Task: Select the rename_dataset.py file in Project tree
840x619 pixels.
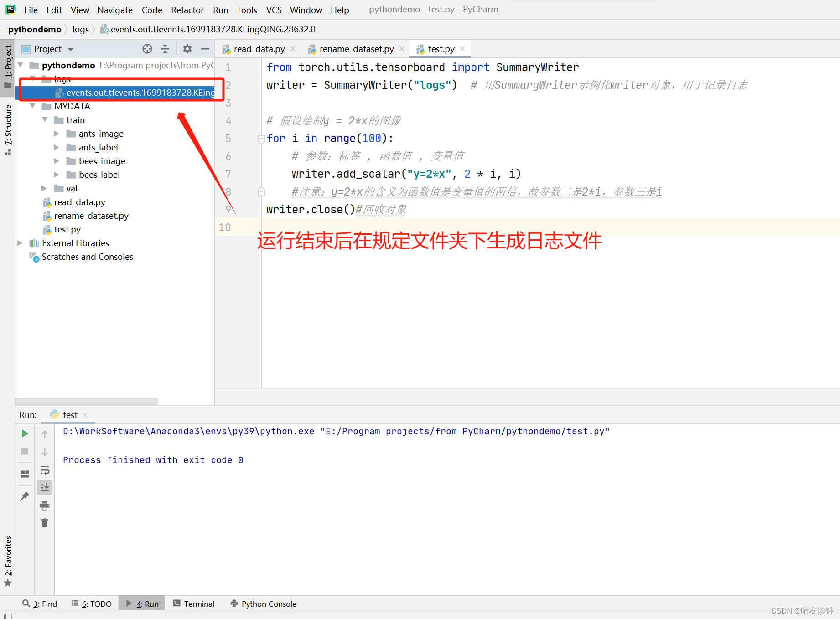Action: coord(91,216)
